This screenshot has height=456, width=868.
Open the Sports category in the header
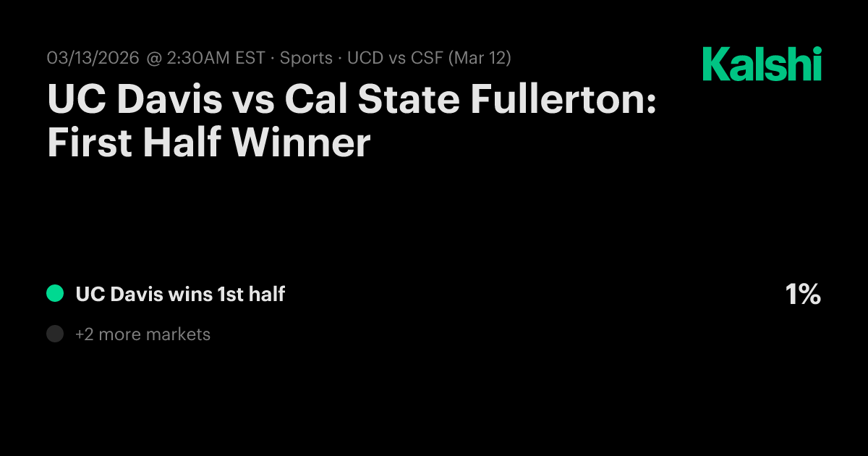pyautogui.click(x=306, y=59)
